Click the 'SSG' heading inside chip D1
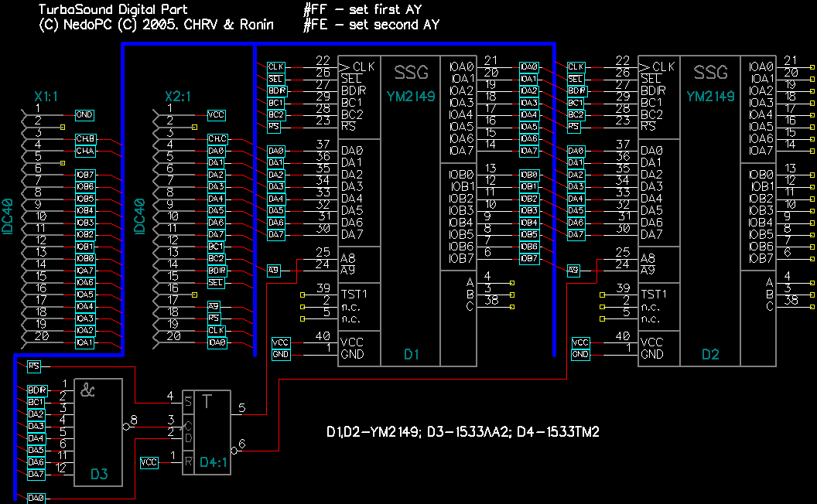The image size is (817, 504). pos(411,73)
